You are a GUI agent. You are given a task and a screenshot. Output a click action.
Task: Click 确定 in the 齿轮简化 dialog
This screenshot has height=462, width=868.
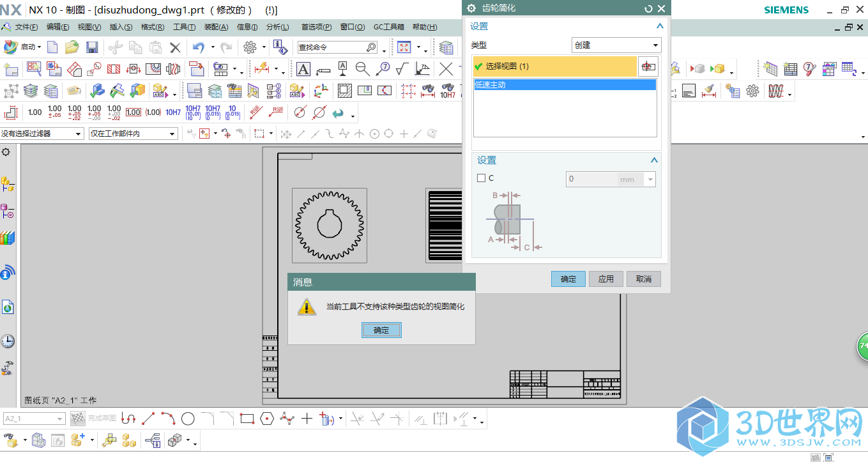[568, 279]
